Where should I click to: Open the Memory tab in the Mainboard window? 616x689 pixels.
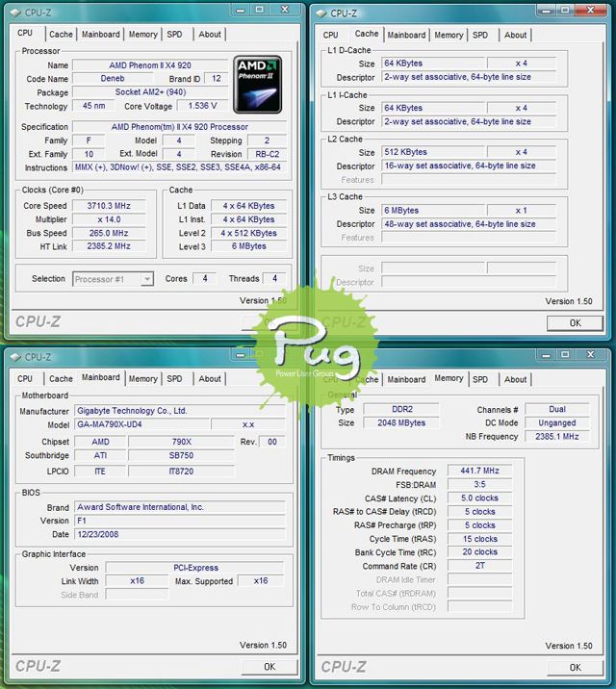(142, 379)
